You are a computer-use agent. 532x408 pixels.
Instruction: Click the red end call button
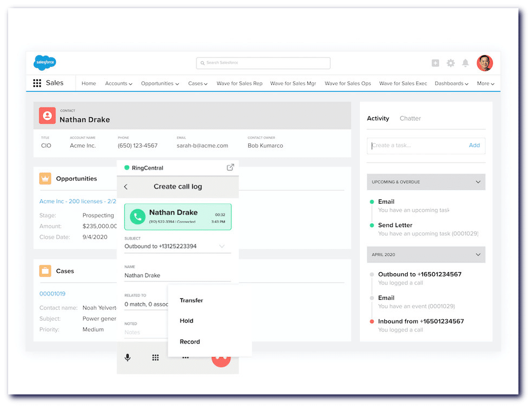click(x=221, y=359)
